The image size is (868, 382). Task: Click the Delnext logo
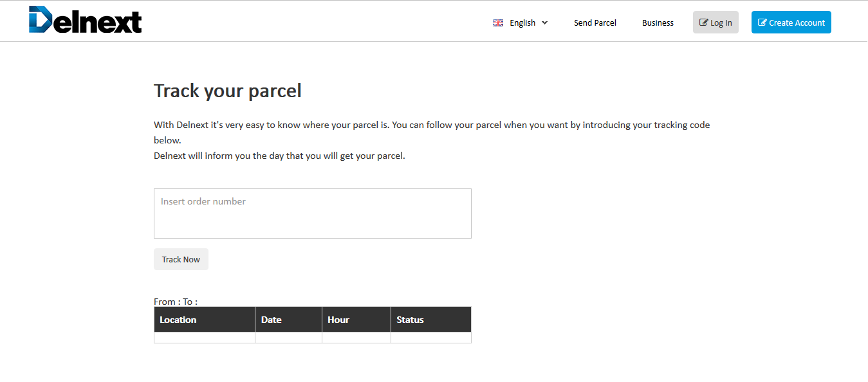pos(85,20)
